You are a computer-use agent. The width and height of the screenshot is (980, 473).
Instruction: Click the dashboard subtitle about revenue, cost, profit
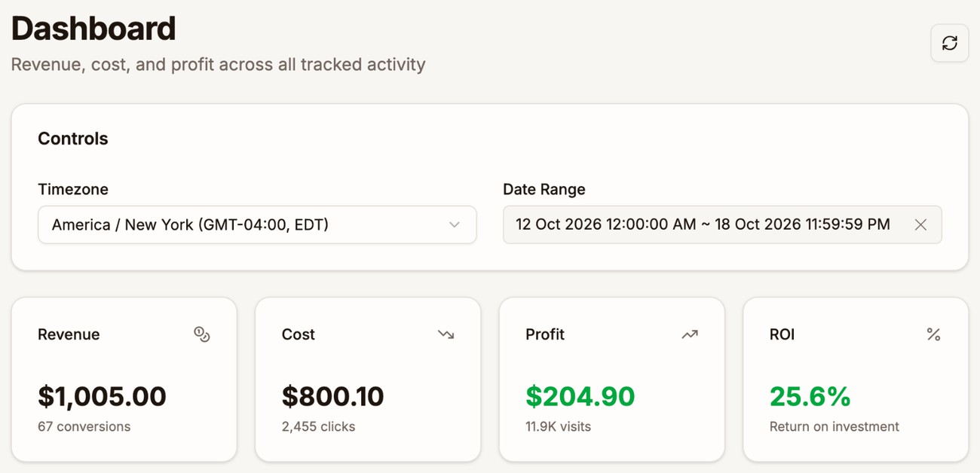(219, 65)
